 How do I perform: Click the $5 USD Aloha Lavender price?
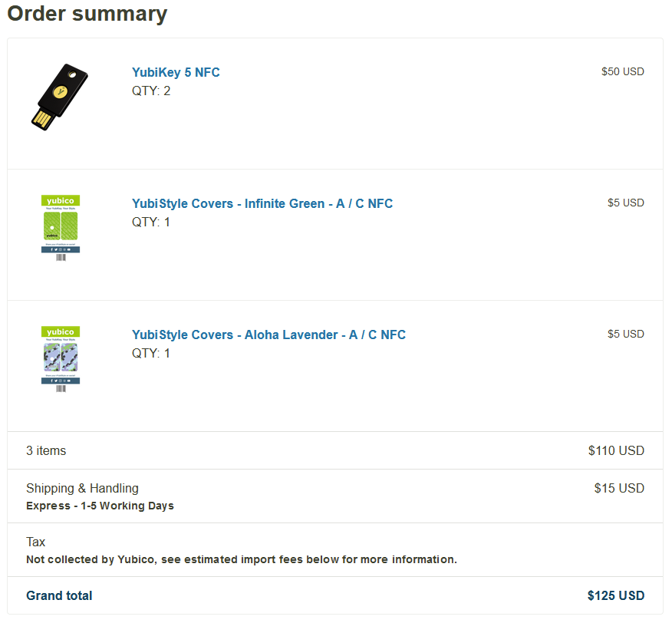click(x=626, y=334)
